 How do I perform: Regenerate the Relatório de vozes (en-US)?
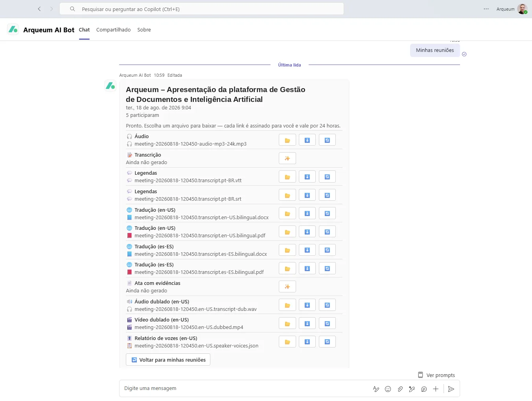(x=327, y=342)
